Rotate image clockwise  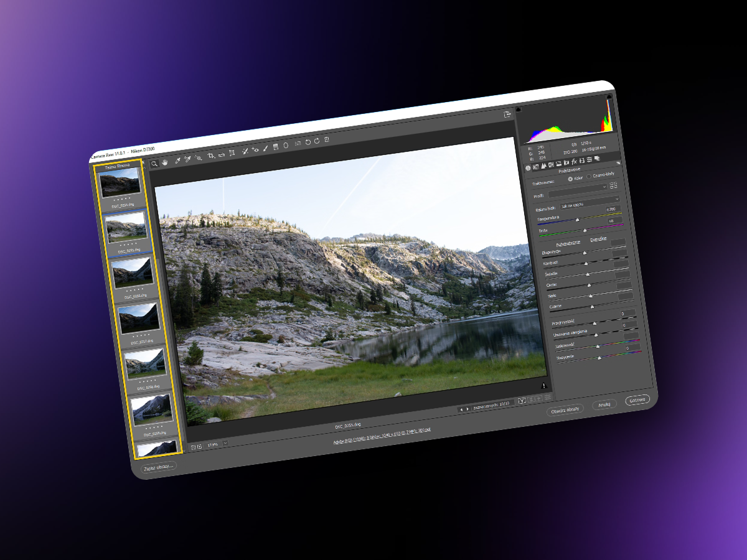tap(317, 141)
